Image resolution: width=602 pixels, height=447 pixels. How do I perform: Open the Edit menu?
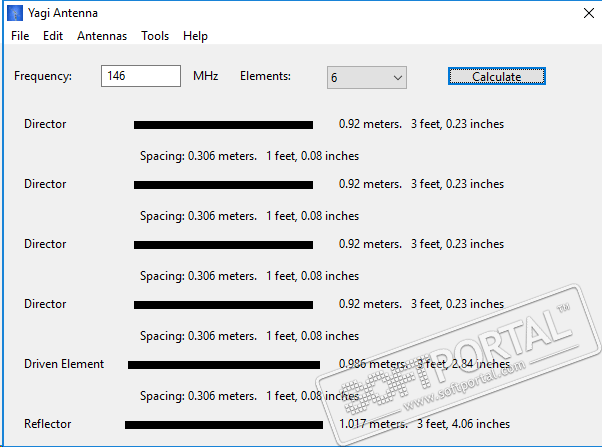53,36
